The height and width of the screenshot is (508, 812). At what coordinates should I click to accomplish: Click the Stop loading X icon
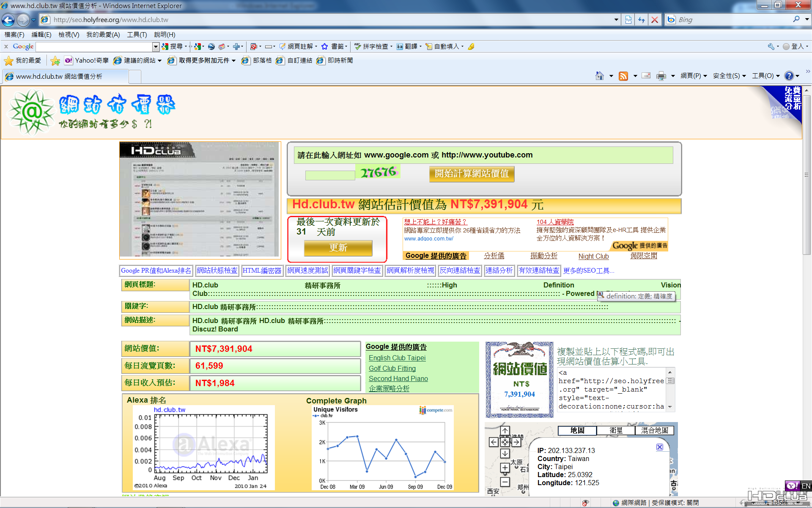coord(655,19)
